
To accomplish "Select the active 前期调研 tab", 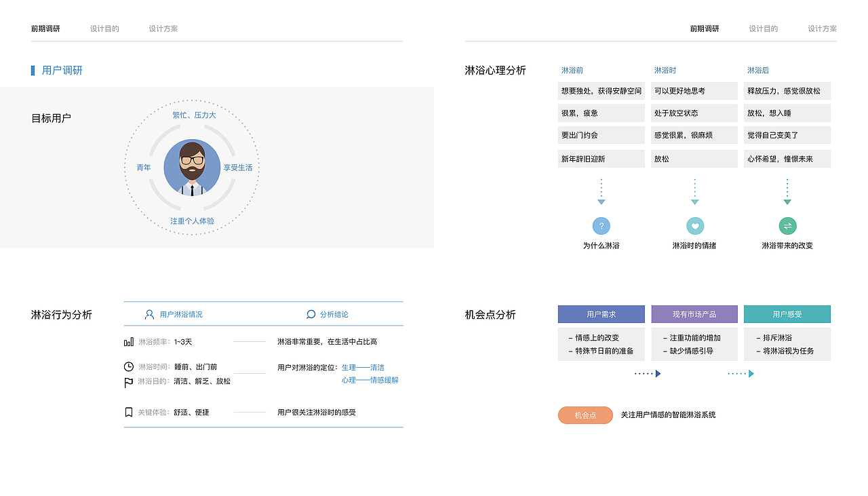I will pos(45,28).
